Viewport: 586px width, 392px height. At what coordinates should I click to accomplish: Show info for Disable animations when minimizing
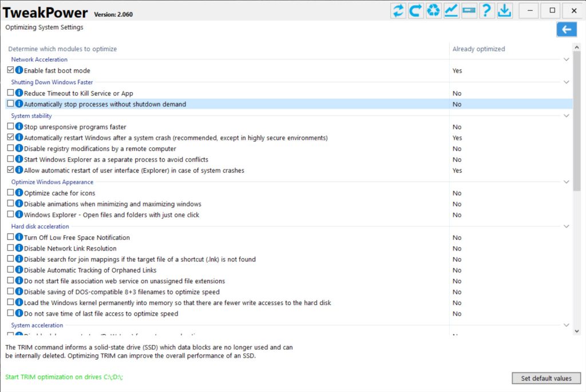click(19, 204)
